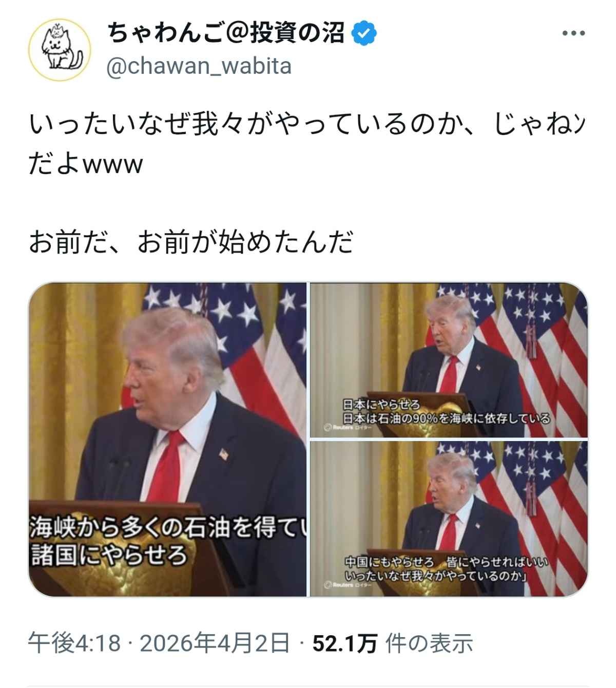Tap the 諸国にやらせろ subtitle in left image
Screen dimensions: 616x688
point(108,556)
